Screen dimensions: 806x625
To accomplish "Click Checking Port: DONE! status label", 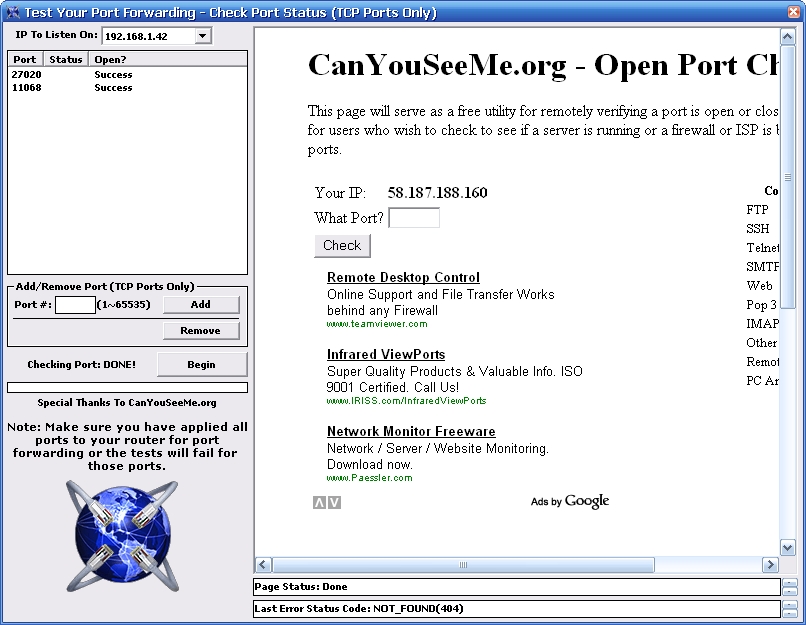I will (x=82, y=364).
